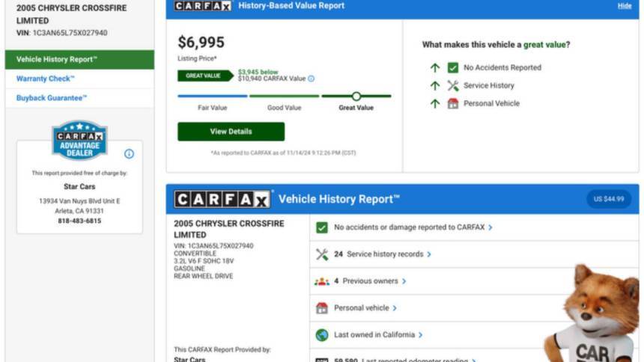Click the Fair Value label under slider
The width and height of the screenshot is (644, 362).
click(213, 108)
